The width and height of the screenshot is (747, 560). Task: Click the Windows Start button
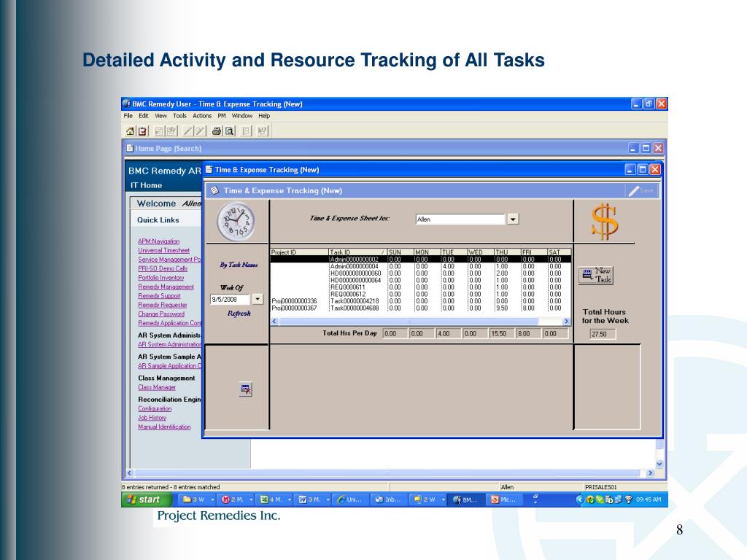tap(147, 499)
